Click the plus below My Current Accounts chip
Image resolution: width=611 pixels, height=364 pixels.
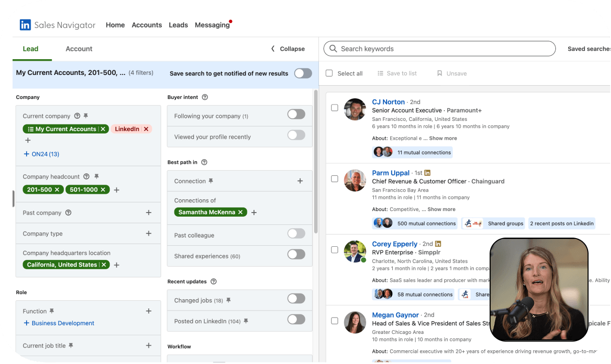(x=28, y=140)
